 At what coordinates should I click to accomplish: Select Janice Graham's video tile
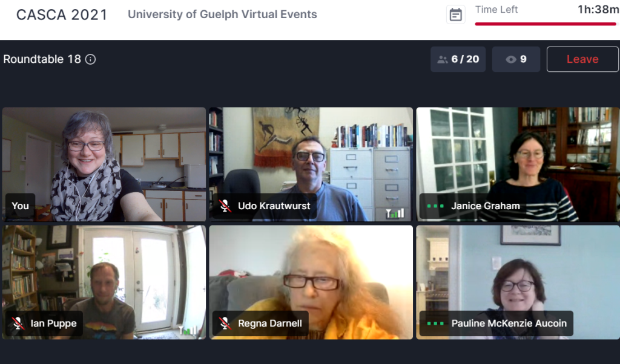coord(518,164)
